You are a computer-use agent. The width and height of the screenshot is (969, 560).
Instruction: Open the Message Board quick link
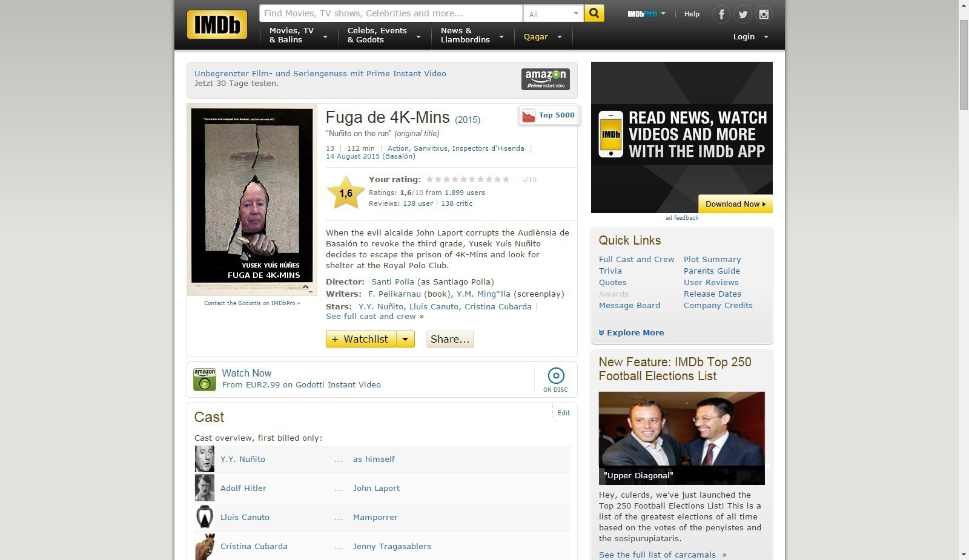(x=629, y=305)
